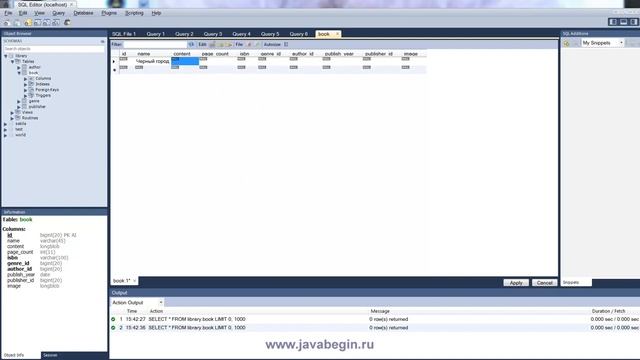Screen dimensions: 640x360
Task: Click the snippet icon beside My Snippets
Action: 567,43
